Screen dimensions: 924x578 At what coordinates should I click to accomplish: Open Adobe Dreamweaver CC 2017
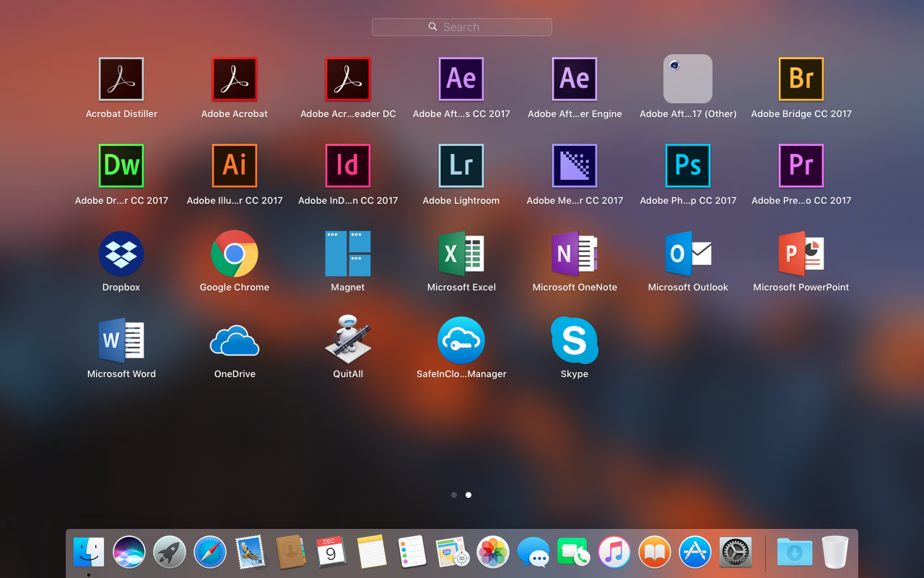121,165
